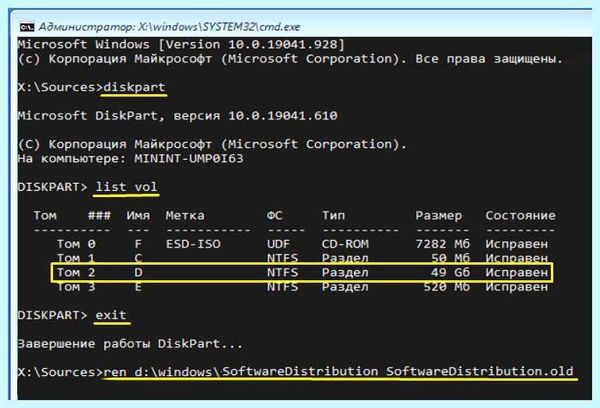The height and width of the screenshot is (408, 600).
Task: Click the 'Том 0' row label
Action: tap(76, 244)
